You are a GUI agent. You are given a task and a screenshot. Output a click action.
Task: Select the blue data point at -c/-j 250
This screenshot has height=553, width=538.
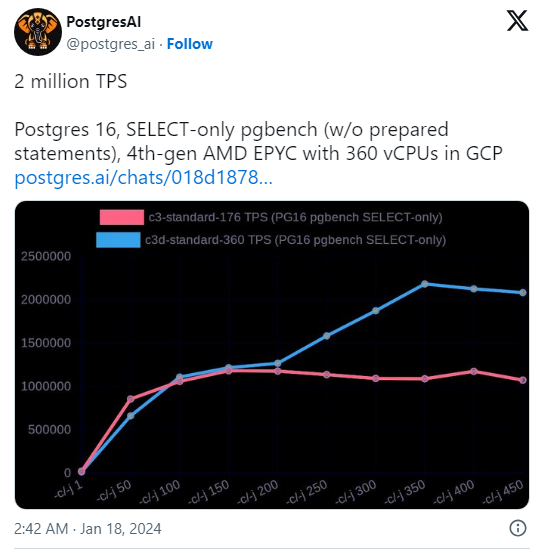(x=327, y=336)
